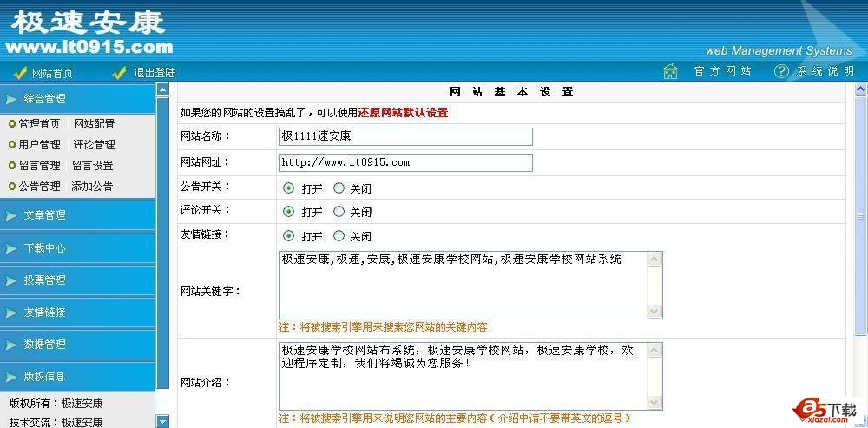This screenshot has height=428, width=868.
Task: Click the 网站网址 input field
Action: (x=405, y=163)
